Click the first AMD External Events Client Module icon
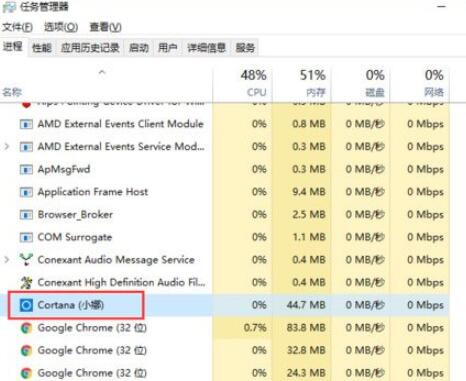 (x=26, y=124)
